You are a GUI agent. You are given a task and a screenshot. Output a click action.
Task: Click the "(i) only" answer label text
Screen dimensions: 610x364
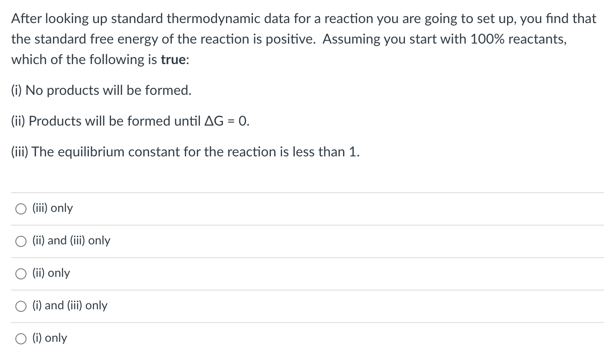pos(50,338)
